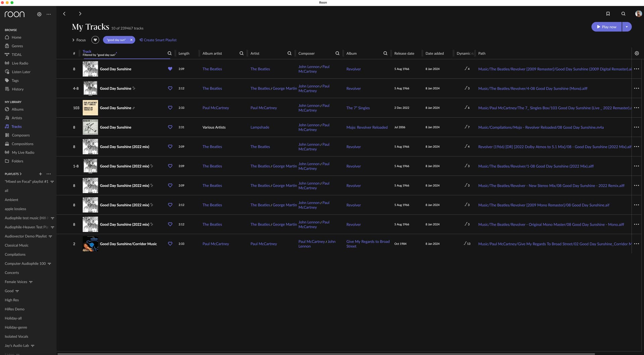Open The 7" Singles album link
Viewport: 644px width, 355px height.
358,108
